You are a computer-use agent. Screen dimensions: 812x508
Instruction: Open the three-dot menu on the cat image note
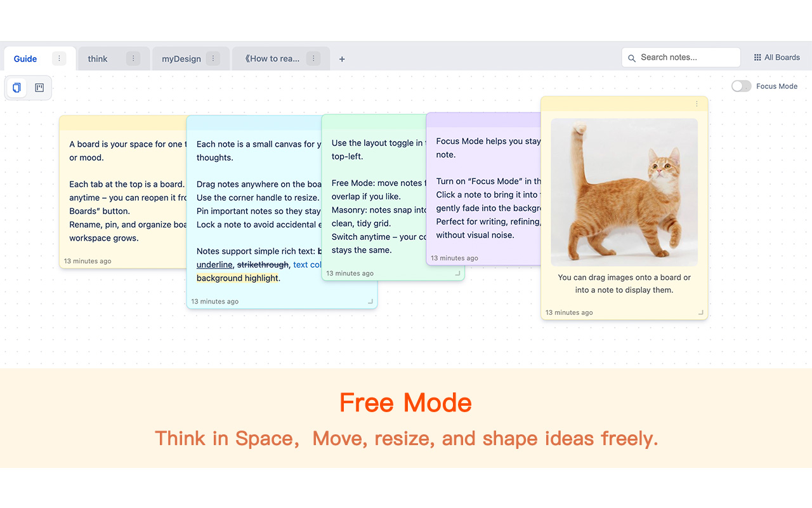point(697,104)
